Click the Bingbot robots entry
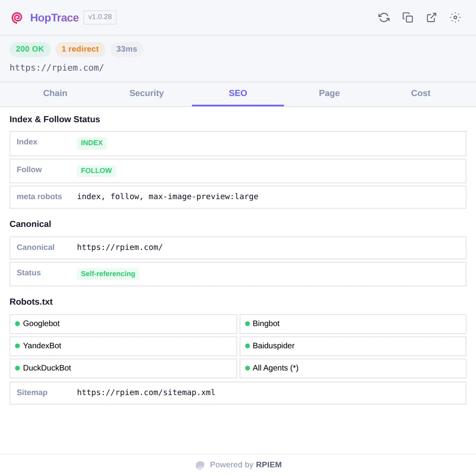 [x=353, y=324]
